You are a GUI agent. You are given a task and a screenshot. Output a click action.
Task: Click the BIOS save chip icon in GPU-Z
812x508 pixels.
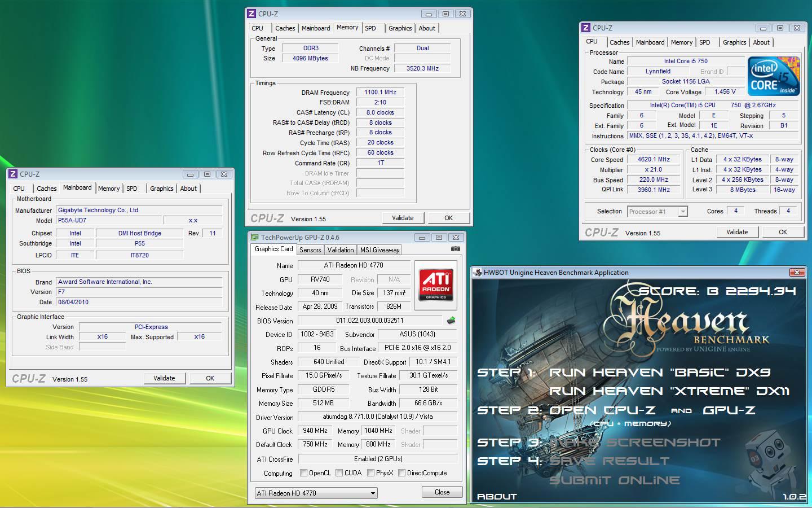click(451, 321)
